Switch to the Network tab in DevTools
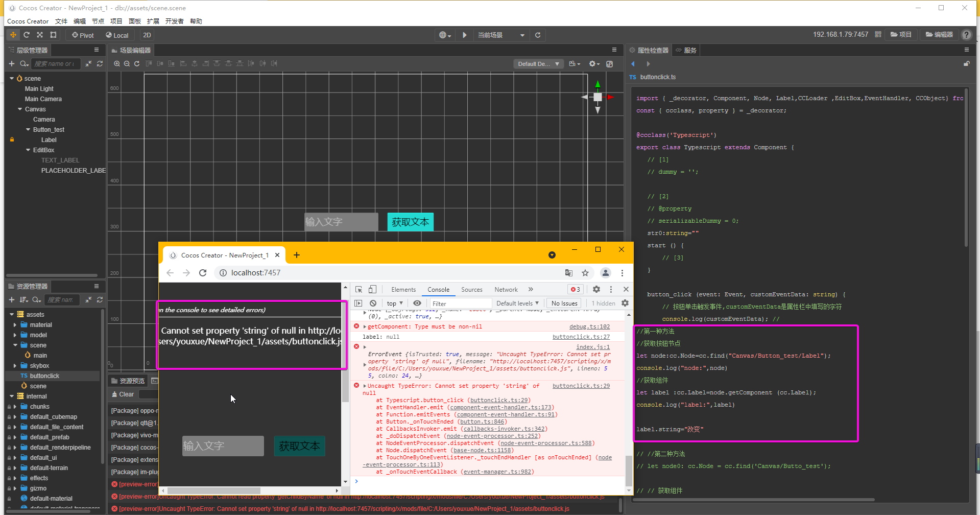This screenshot has height=515, width=980. click(506, 289)
